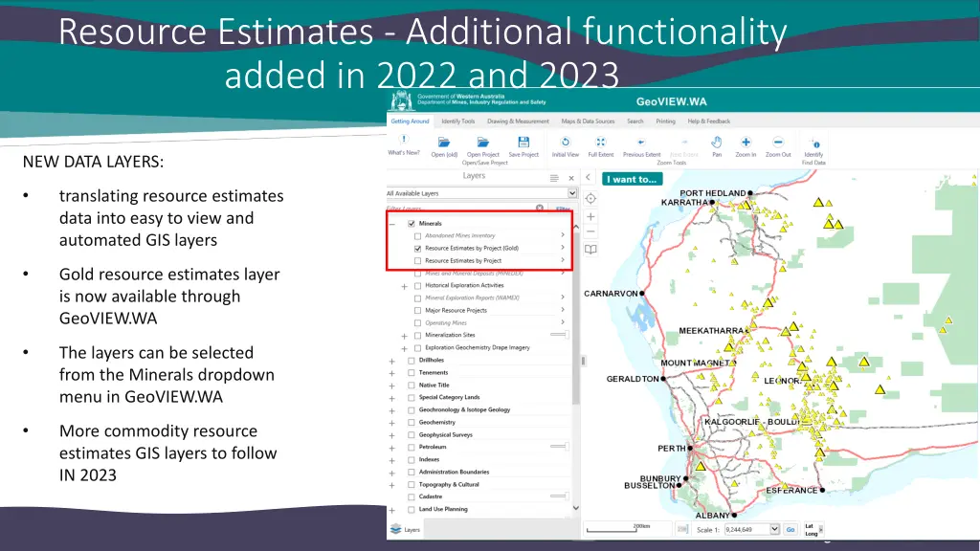Viewport: 980px width, 551px height.
Task: Uncheck the Minerals layer checkbox
Action: (x=412, y=223)
